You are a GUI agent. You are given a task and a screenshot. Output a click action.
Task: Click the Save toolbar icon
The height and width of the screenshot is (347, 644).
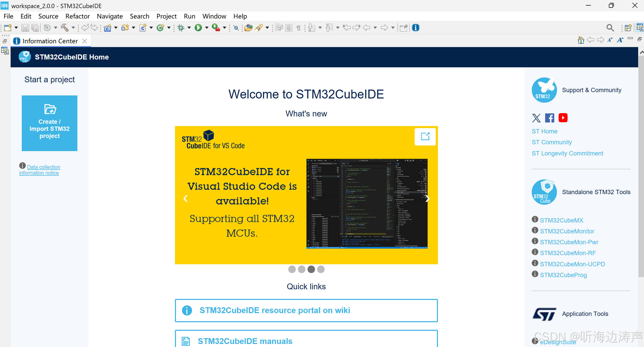point(25,28)
